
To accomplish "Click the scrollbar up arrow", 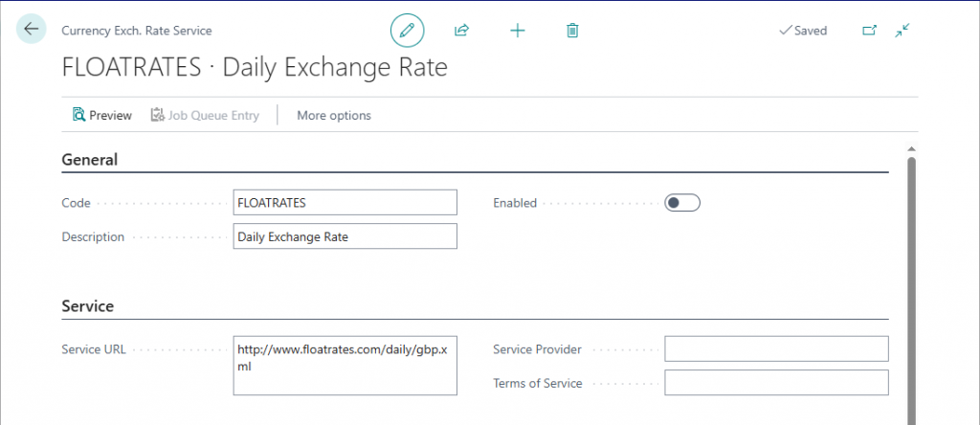I will click(911, 148).
